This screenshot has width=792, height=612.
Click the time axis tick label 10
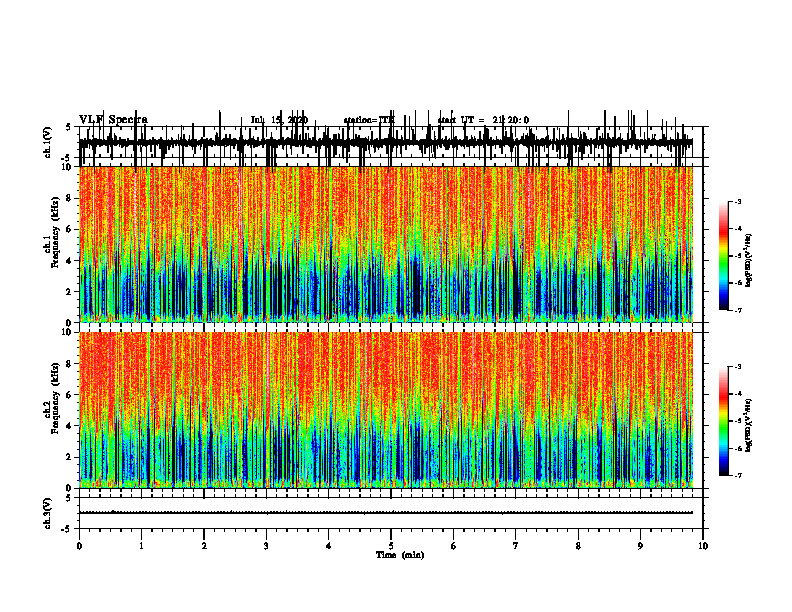pos(703,546)
